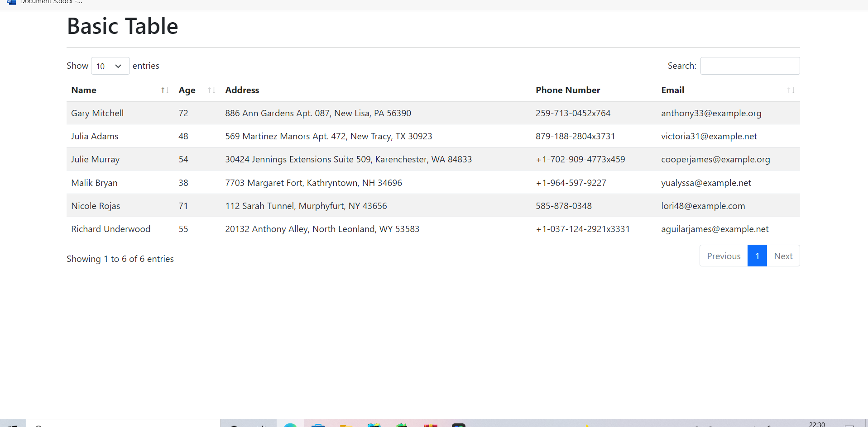Image resolution: width=868 pixels, height=427 pixels.
Task: Select page 1 in pagination
Action: pos(757,256)
